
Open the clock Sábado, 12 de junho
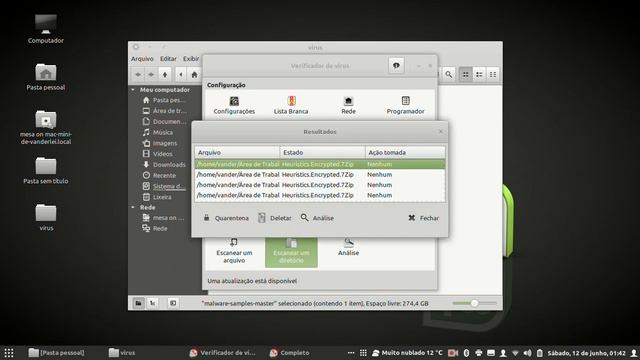pos(586,353)
